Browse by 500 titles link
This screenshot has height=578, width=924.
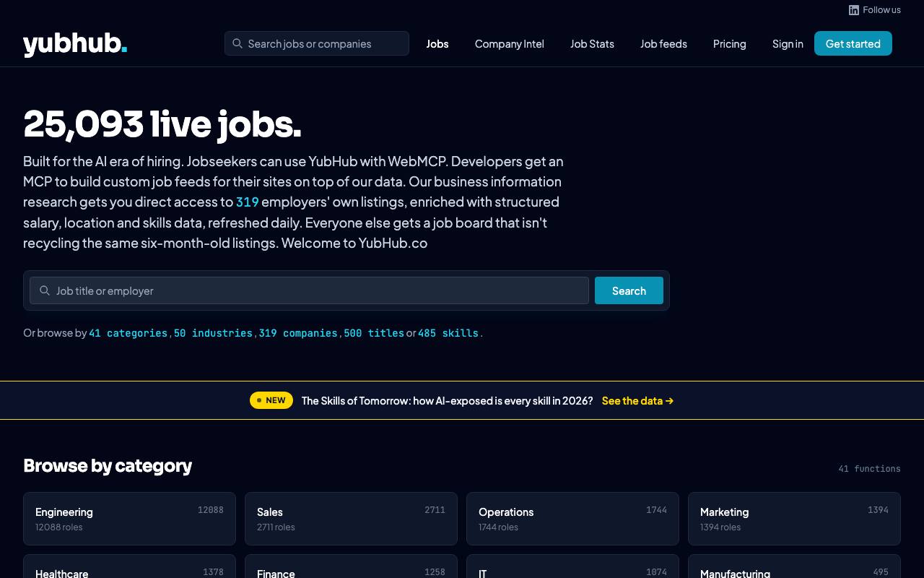point(374,333)
